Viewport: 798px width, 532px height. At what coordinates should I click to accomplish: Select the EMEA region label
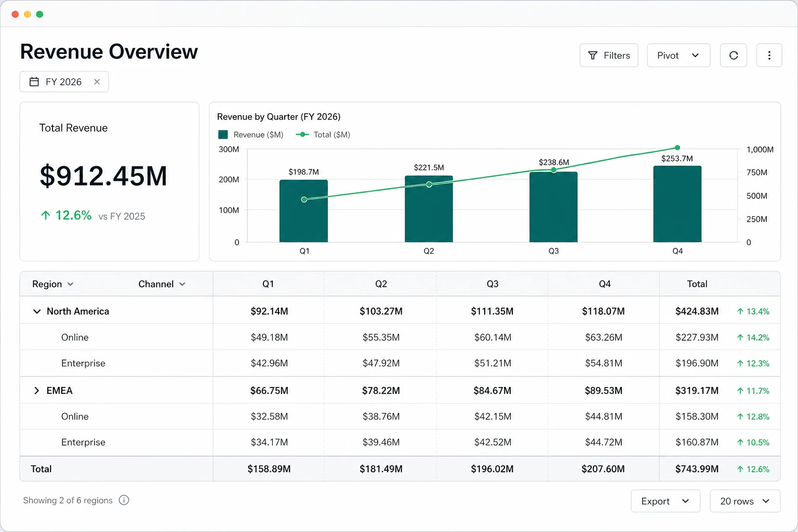[x=59, y=391]
